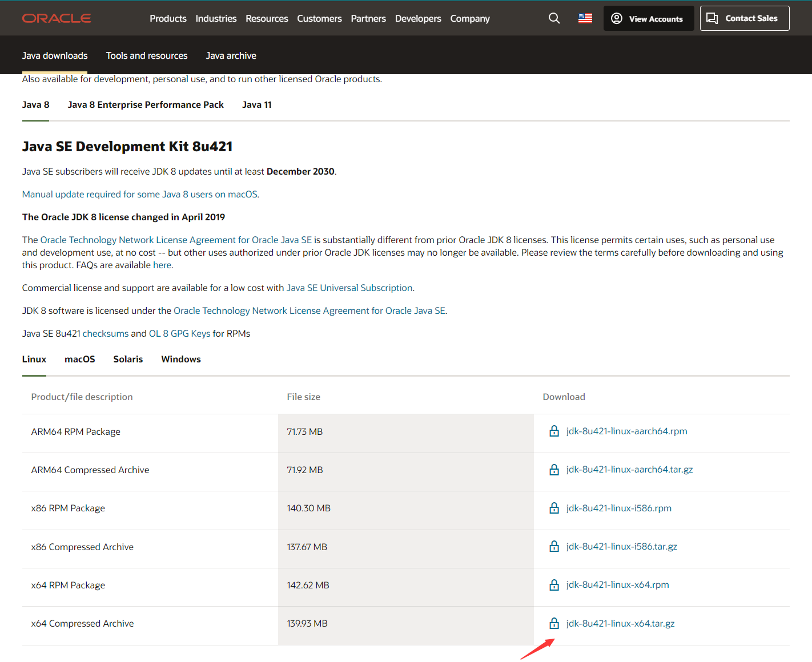
Task: Open the Products menu
Action: [x=168, y=18]
